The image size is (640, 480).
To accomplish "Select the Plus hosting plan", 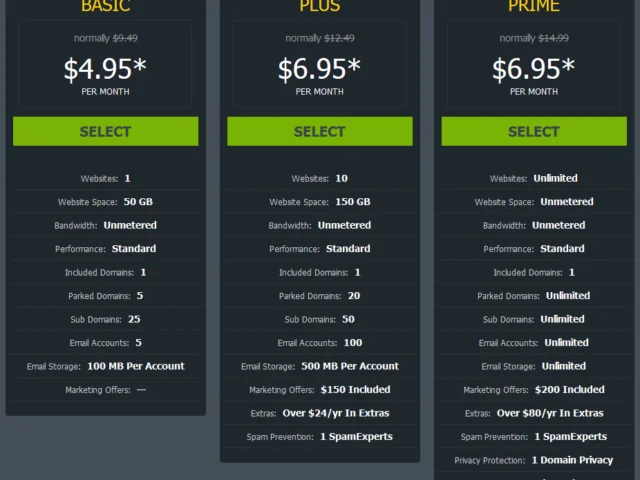I will coord(320,131).
